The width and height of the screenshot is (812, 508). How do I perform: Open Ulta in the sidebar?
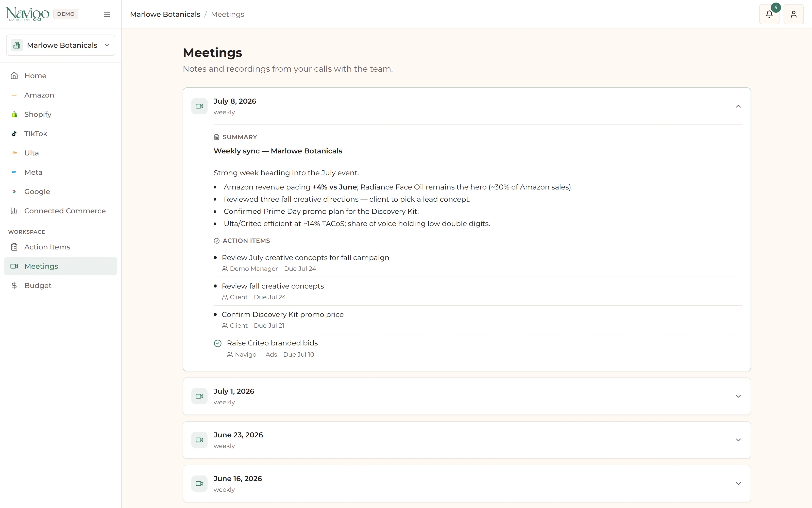(x=61, y=153)
